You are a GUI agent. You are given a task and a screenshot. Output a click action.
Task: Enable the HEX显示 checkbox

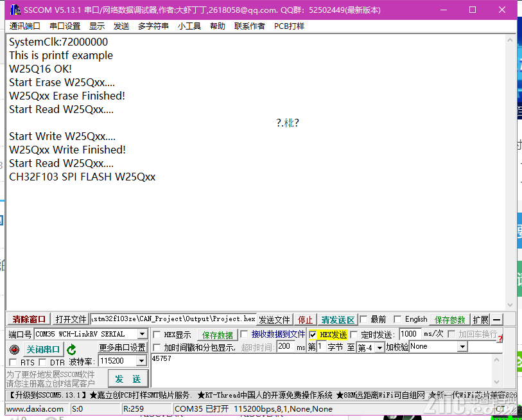pos(157,335)
